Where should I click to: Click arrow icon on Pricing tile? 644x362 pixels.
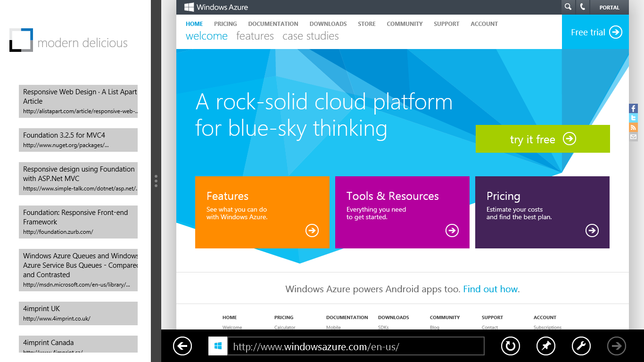[x=592, y=230]
